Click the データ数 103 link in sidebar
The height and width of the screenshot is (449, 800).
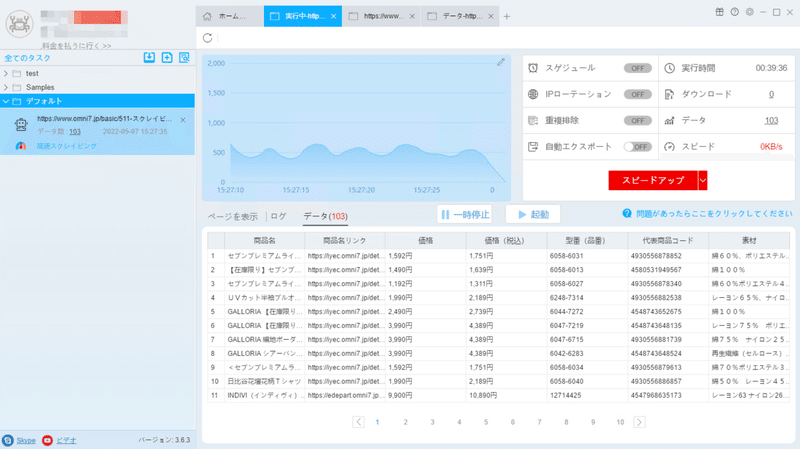pyautogui.click(x=75, y=132)
